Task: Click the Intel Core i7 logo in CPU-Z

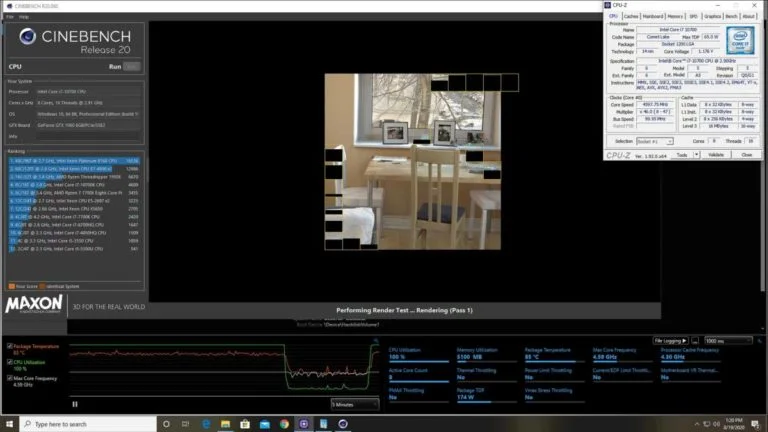Action: 740,41
